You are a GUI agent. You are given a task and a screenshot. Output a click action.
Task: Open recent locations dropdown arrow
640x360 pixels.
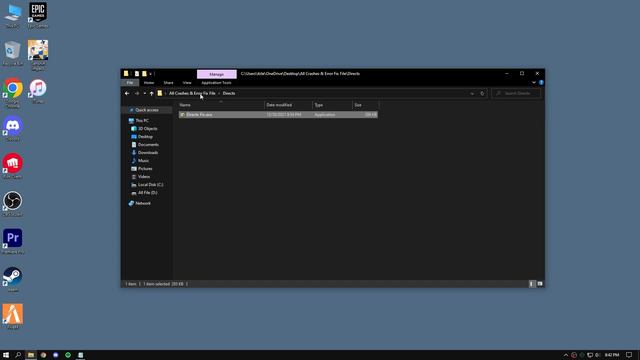point(144,93)
